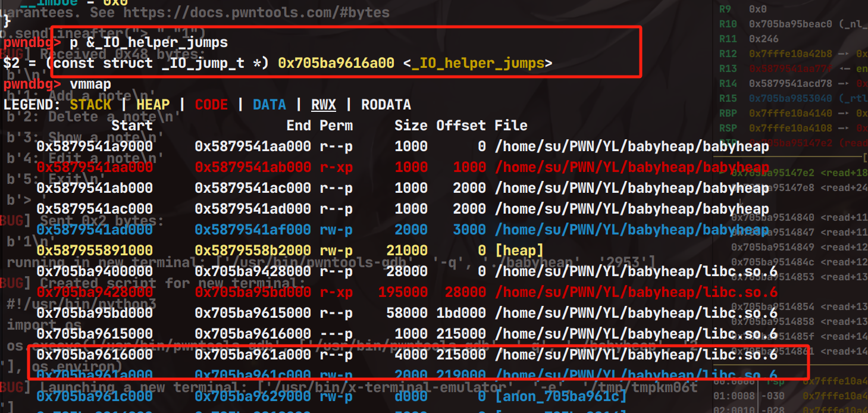The image size is (868, 413).
Task: Select the heap start address 0x587955891000
Action: [95, 251]
